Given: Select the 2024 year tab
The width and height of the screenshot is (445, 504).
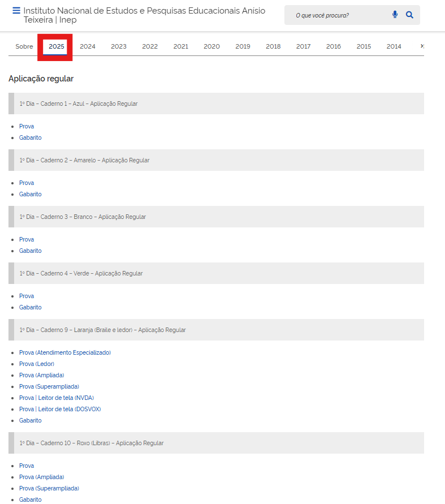Looking at the screenshot, I should coord(88,46).
